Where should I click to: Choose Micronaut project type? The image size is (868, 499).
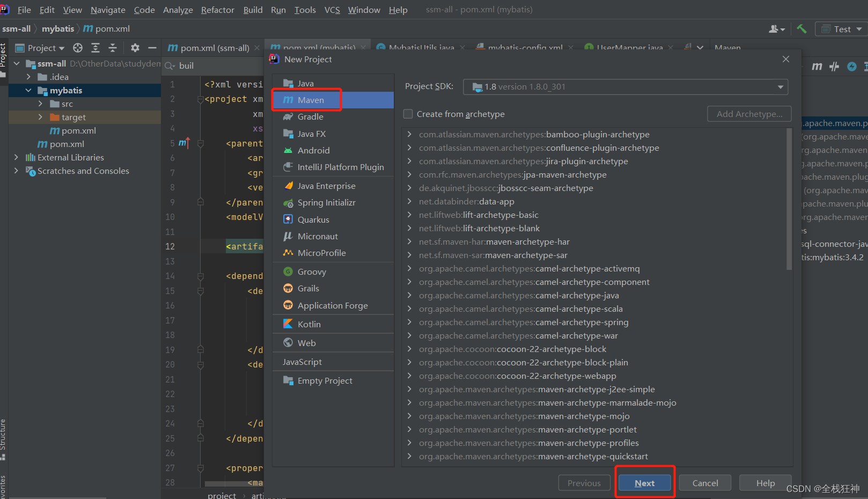pyautogui.click(x=333, y=236)
